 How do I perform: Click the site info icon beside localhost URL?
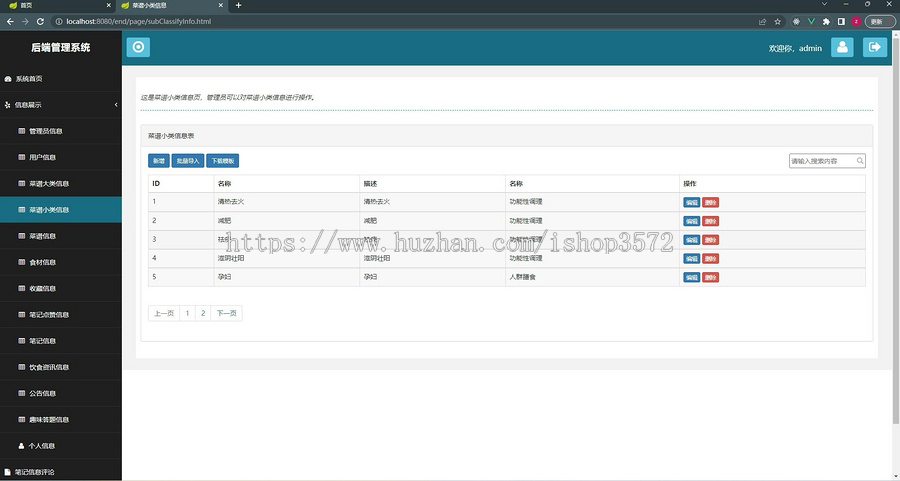pyautogui.click(x=59, y=21)
